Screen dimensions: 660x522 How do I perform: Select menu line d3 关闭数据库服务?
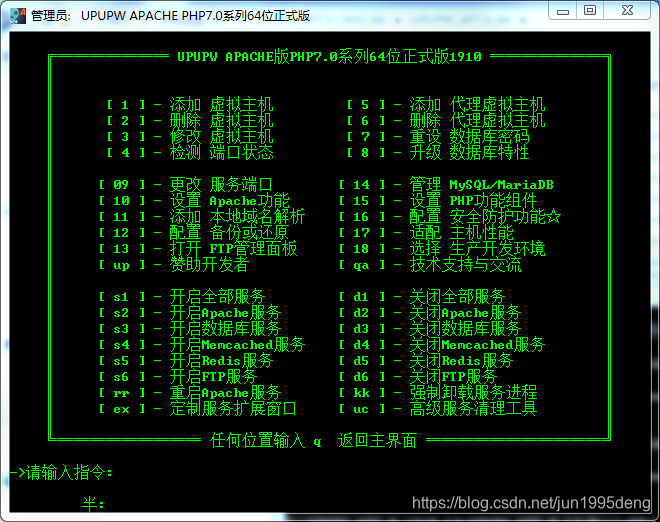tap(430, 328)
